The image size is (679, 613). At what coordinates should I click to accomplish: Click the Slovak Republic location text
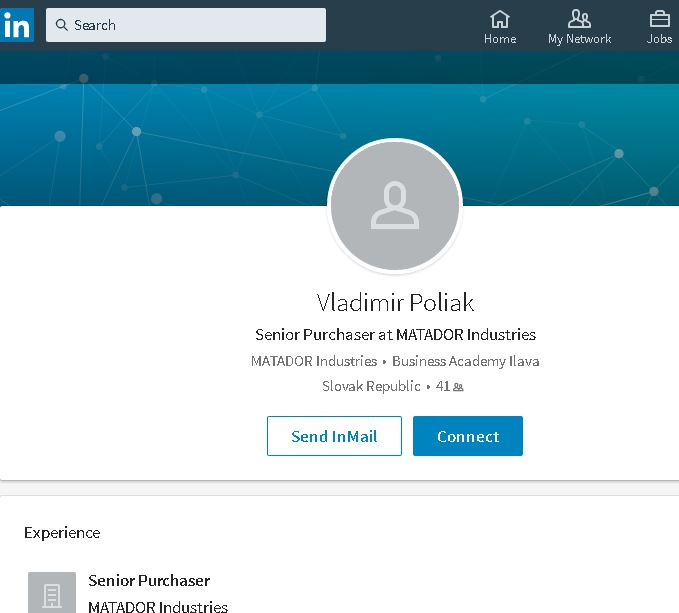[x=371, y=386]
